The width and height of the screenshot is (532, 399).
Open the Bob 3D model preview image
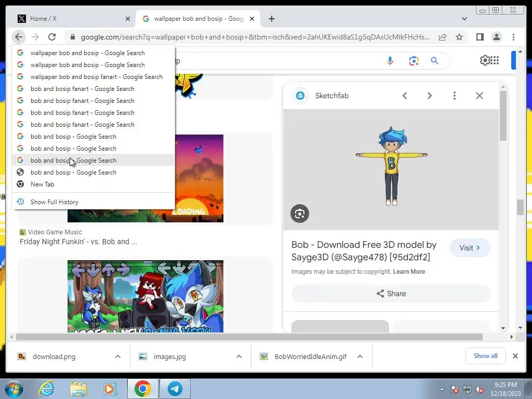pos(391,169)
